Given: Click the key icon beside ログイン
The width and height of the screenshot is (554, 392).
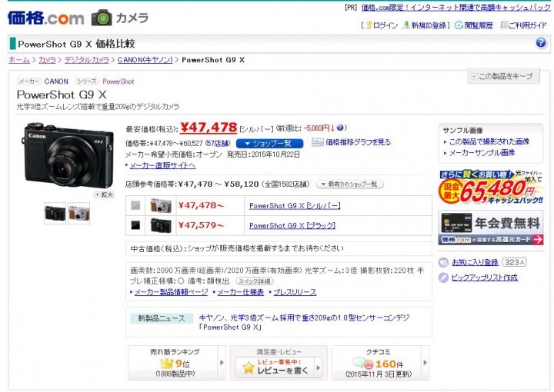Looking at the screenshot, I should pos(369,25).
